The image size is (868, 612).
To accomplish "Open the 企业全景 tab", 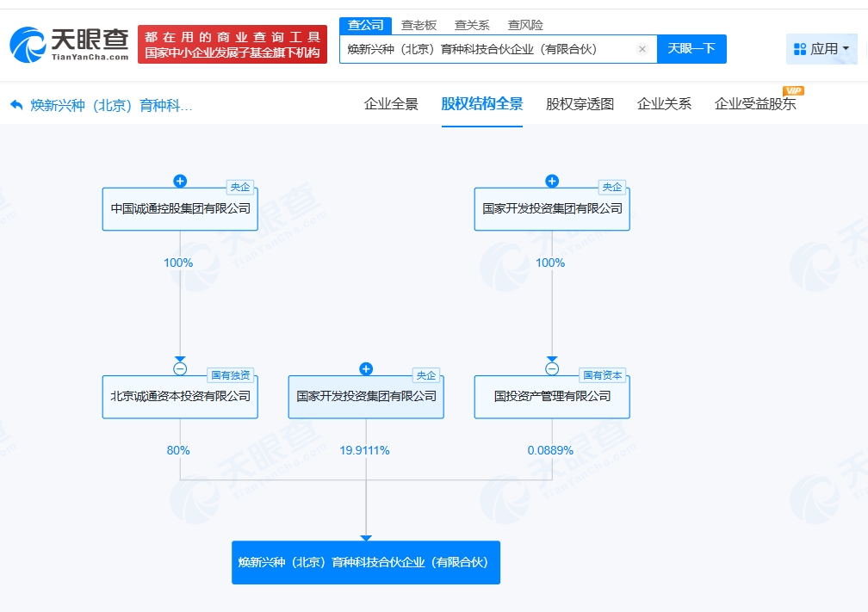I will click(391, 104).
